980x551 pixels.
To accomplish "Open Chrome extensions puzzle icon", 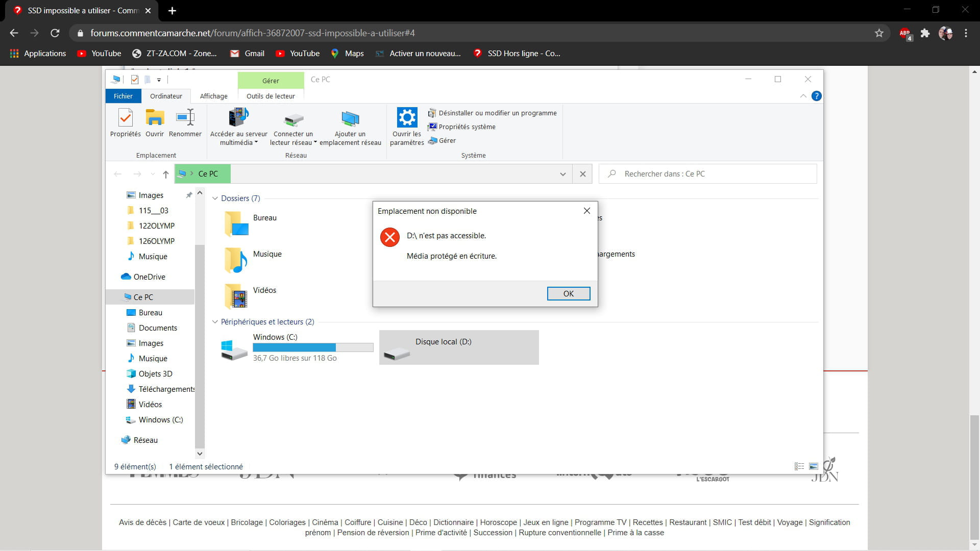I will [x=925, y=33].
